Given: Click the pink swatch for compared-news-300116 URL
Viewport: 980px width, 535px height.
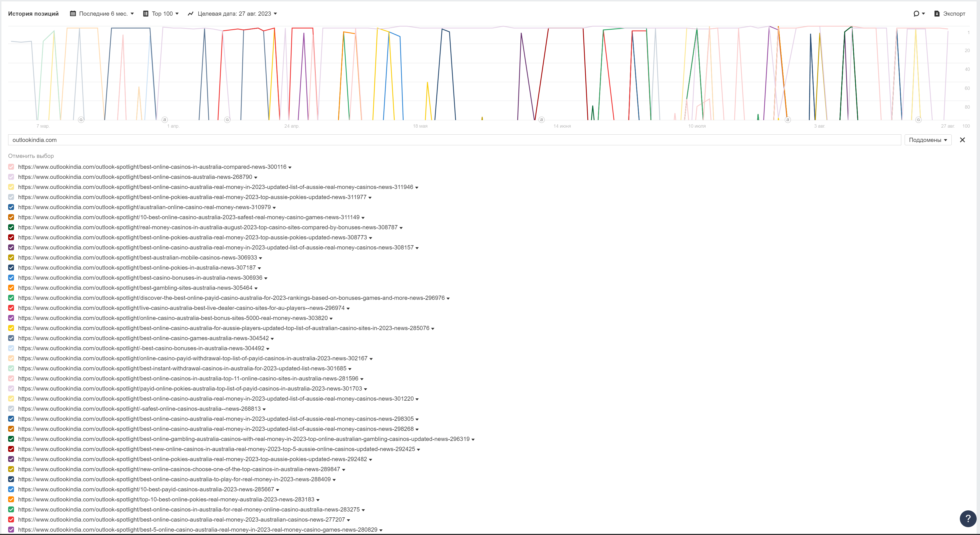Looking at the screenshot, I should click(11, 167).
